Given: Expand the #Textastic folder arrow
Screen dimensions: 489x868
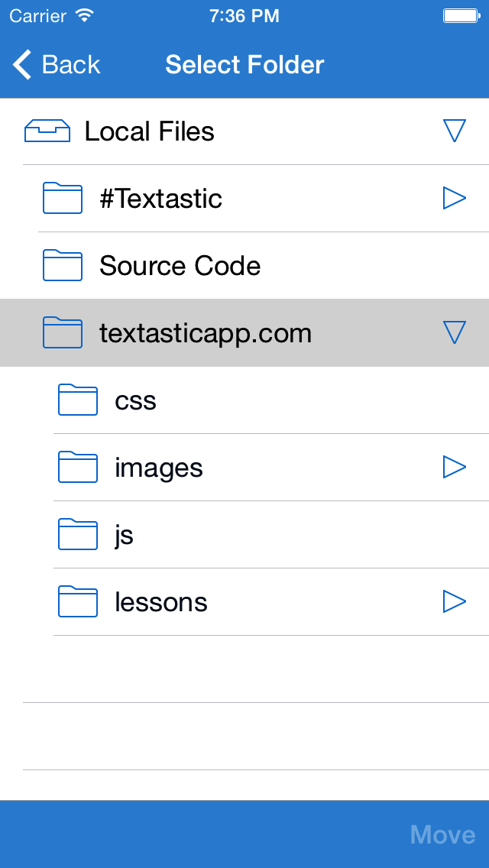Looking at the screenshot, I should pos(455,199).
